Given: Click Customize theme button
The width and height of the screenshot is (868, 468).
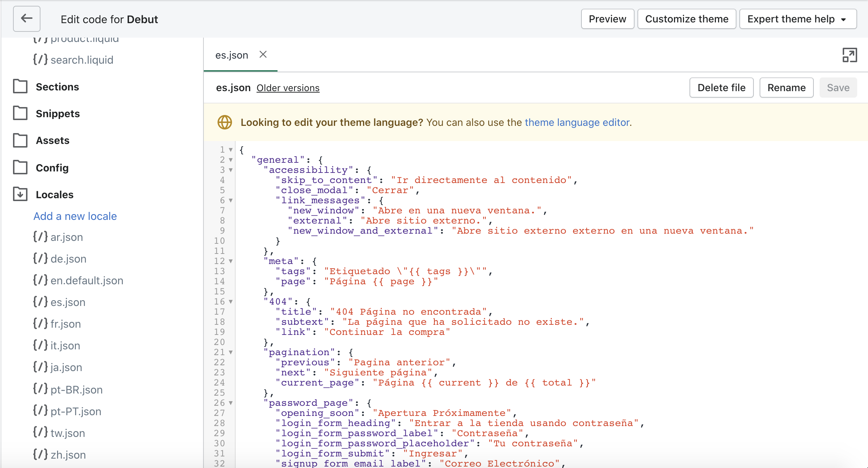Looking at the screenshot, I should [x=687, y=19].
